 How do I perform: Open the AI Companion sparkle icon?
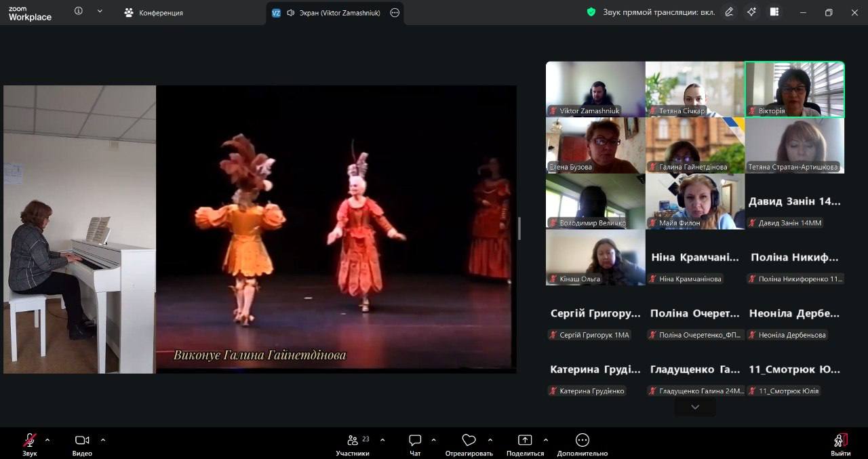(751, 12)
